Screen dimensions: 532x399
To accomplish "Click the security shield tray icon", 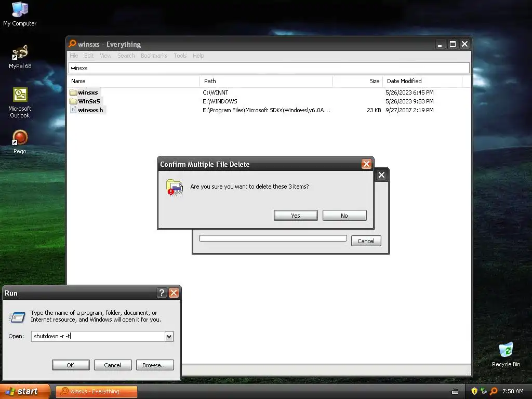I will (474, 391).
